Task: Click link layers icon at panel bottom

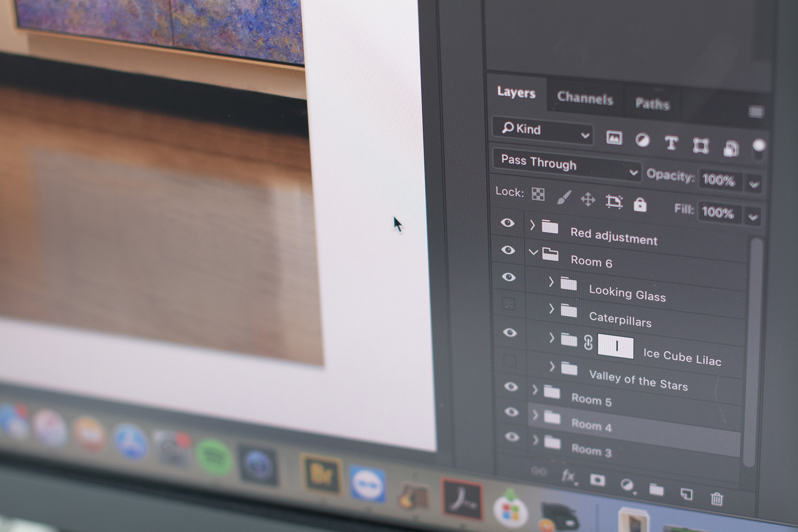Action: coord(539,471)
